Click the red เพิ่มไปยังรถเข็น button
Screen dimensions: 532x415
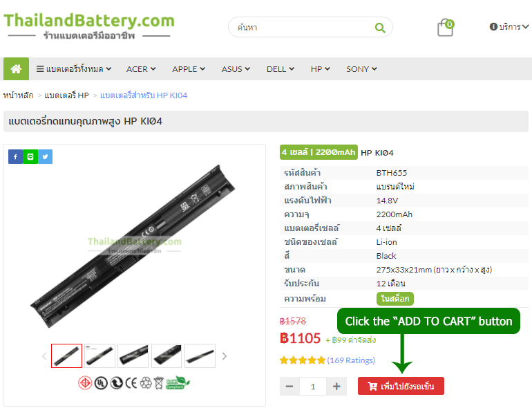coord(401,386)
